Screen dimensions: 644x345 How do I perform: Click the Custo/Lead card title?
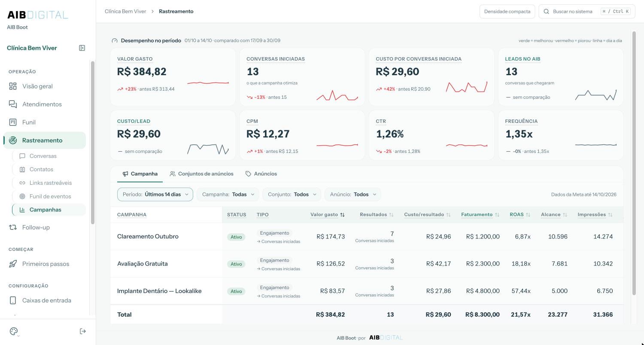(x=134, y=121)
